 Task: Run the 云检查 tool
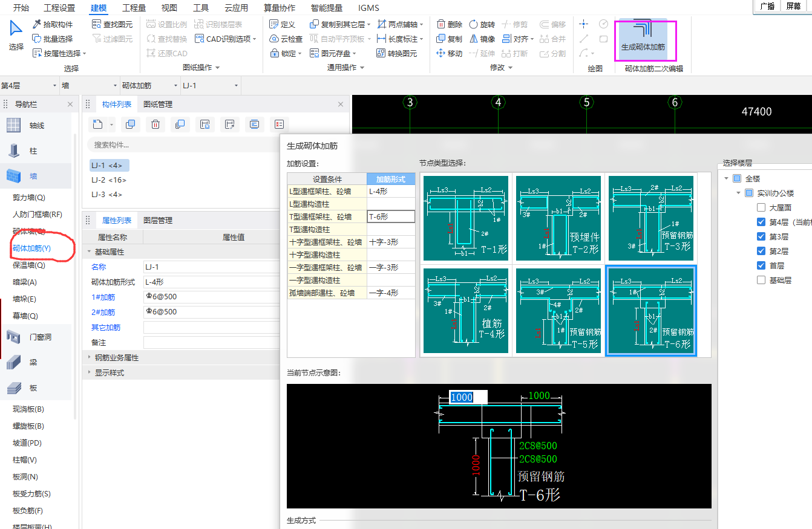click(x=286, y=39)
